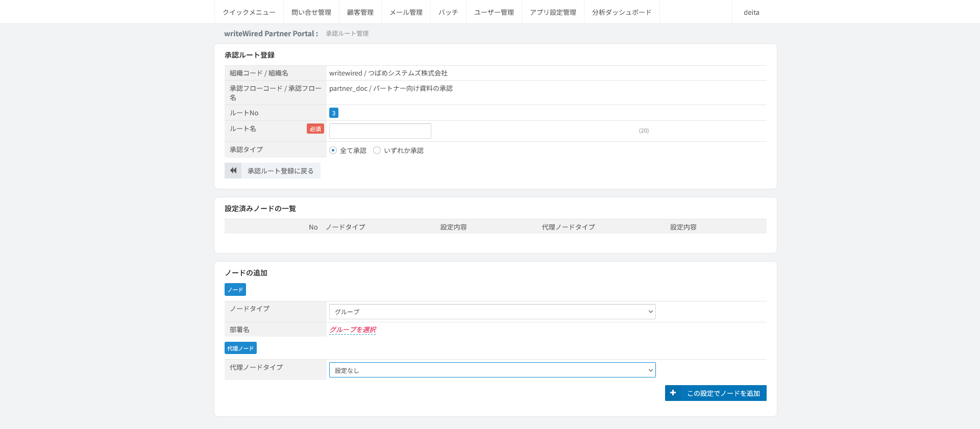Image resolution: width=980 pixels, height=429 pixels.
Task: Open the ノードタイプ dropdown showing グループ
Action: click(492, 312)
